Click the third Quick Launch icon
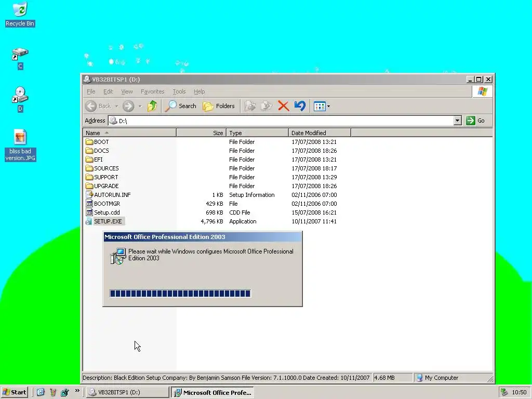Viewport: 532px width, 399px height. pyautogui.click(x=64, y=392)
